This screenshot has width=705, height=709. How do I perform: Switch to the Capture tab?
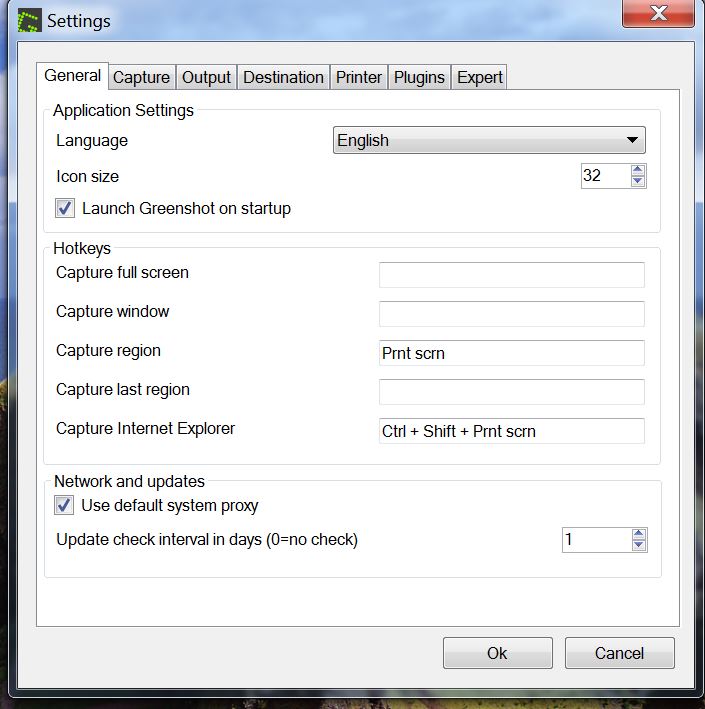pyautogui.click(x=141, y=77)
